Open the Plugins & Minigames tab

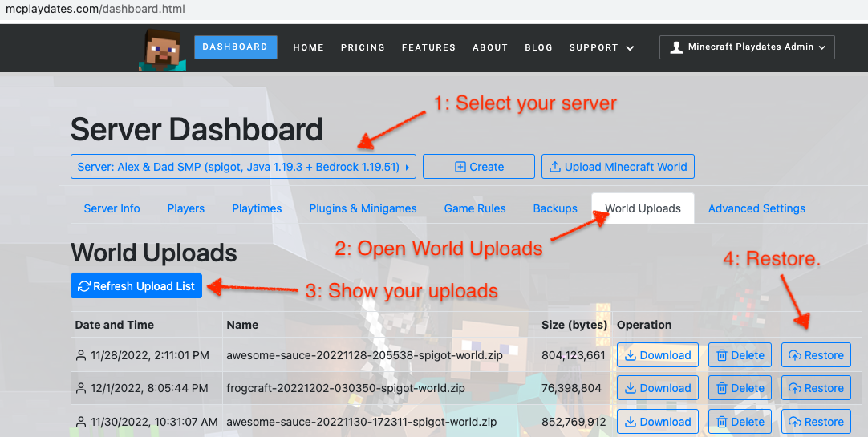click(363, 208)
